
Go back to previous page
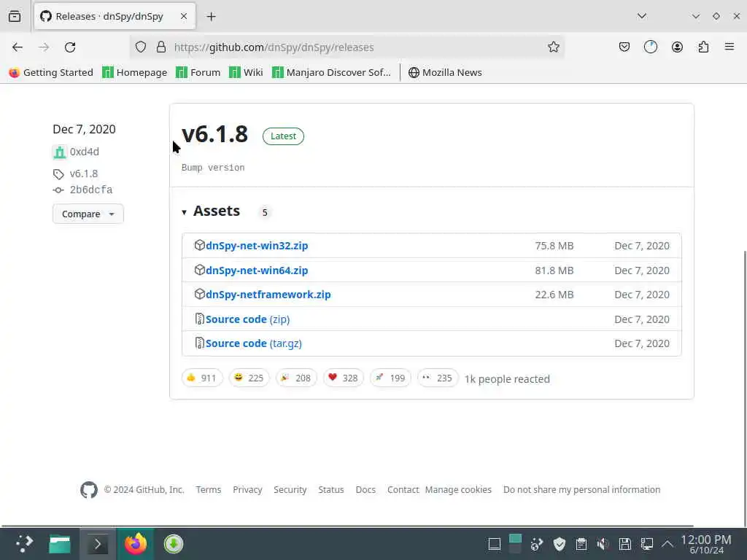coord(18,47)
